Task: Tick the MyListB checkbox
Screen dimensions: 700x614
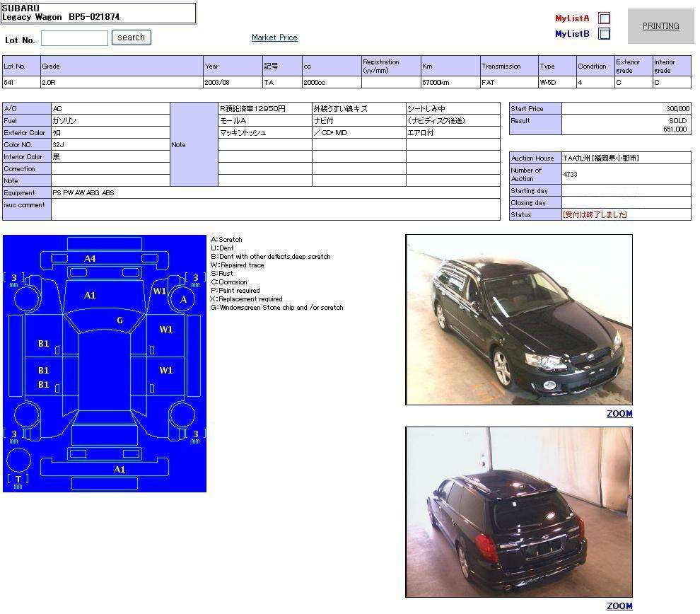Action: click(x=604, y=34)
